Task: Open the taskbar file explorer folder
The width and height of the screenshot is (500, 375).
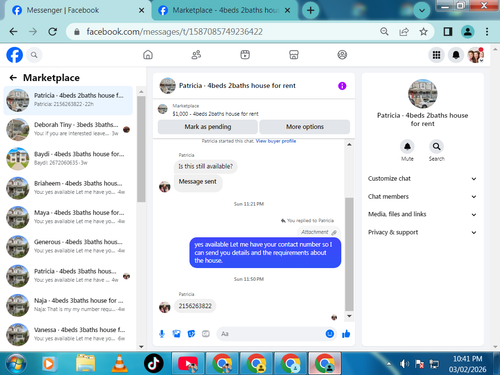Action: (x=86, y=363)
